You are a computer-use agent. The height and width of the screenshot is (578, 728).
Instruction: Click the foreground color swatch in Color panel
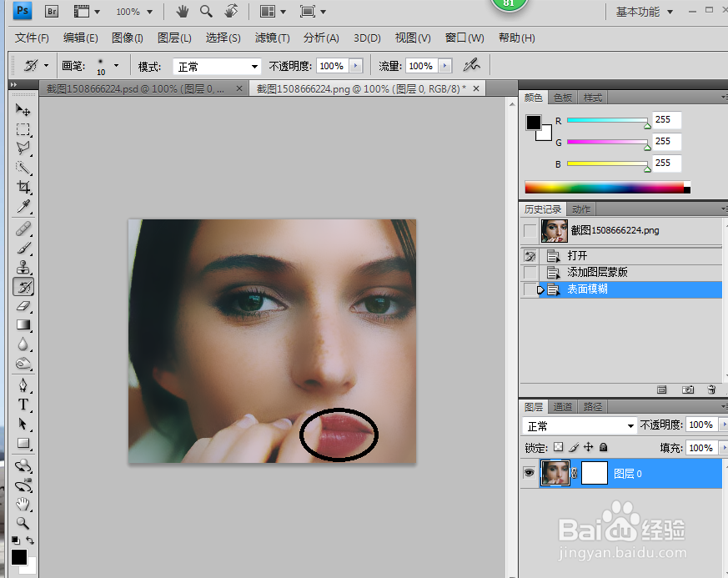[x=534, y=122]
